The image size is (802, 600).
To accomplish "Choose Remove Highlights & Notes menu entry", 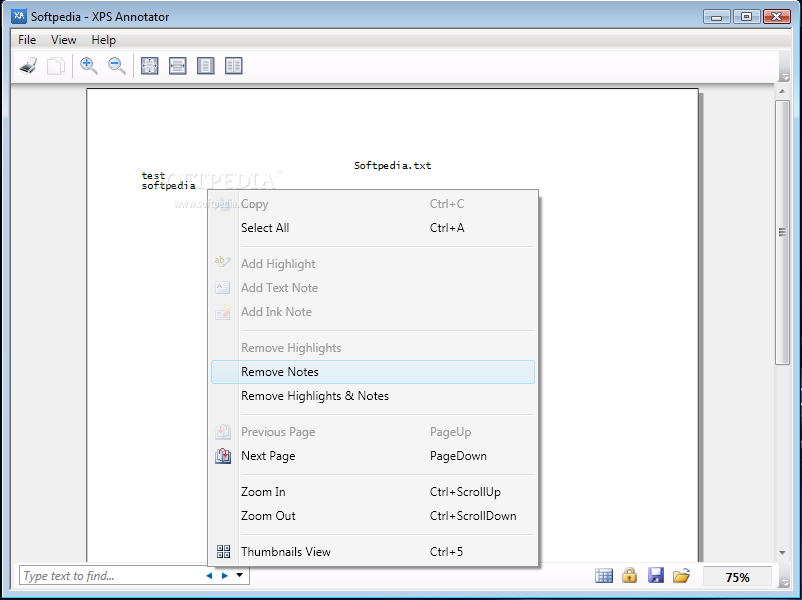I will (x=373, y=396).
